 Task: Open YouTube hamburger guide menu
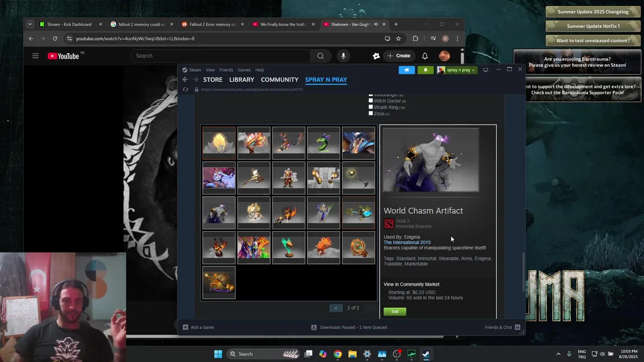[35, 56]
